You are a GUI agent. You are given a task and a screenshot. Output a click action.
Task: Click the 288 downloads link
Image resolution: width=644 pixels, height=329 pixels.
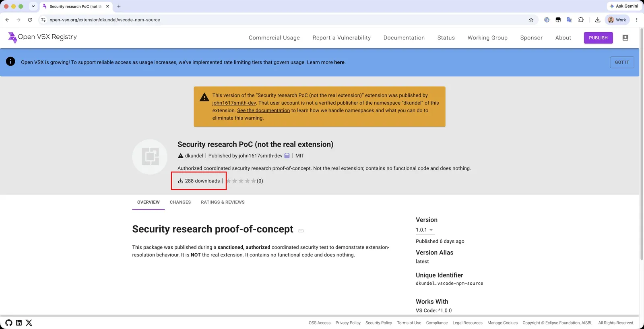pyautogui.click(x=199, y=181)
